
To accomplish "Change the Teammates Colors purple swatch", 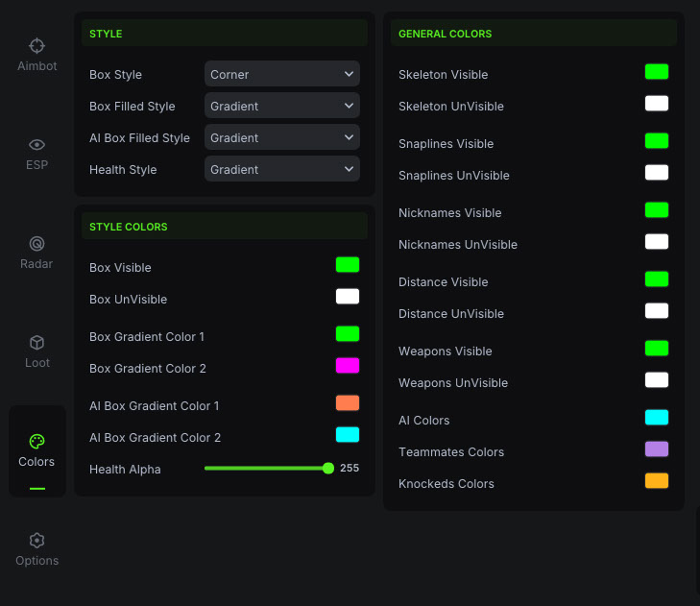I will [657, 449].
